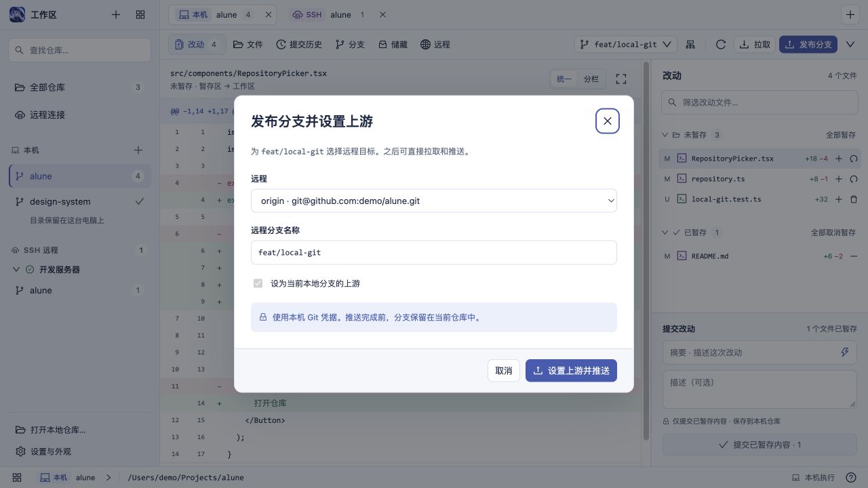Discard changes for repository.ts icon
The image size is (868, 488).
point(854,179)
